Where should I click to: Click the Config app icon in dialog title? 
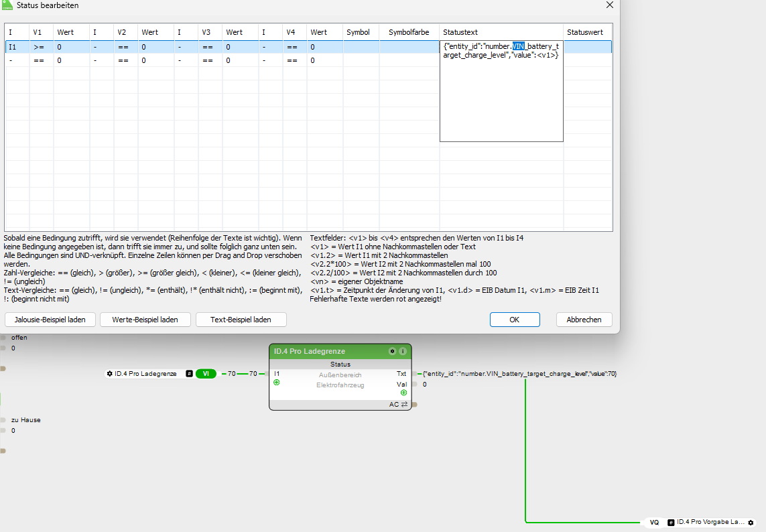pyautogui.click(x=7, y=5)
